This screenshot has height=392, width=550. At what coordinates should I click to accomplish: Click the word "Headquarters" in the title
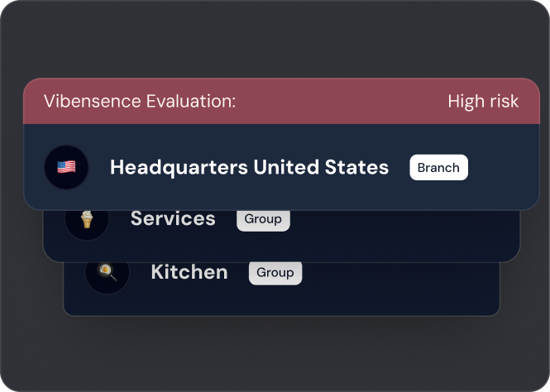pos(179,167)
